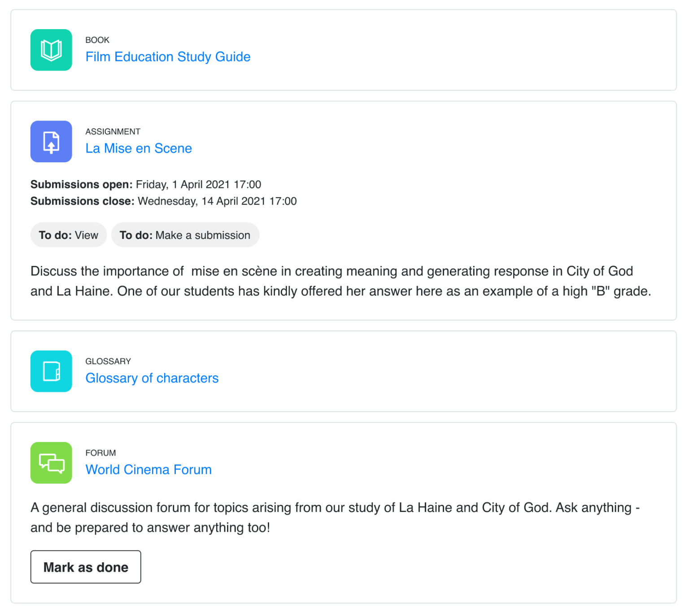This screenshot has width=689, height=616.
Task: Open the World Cinema Forum link
Action: 148,470
